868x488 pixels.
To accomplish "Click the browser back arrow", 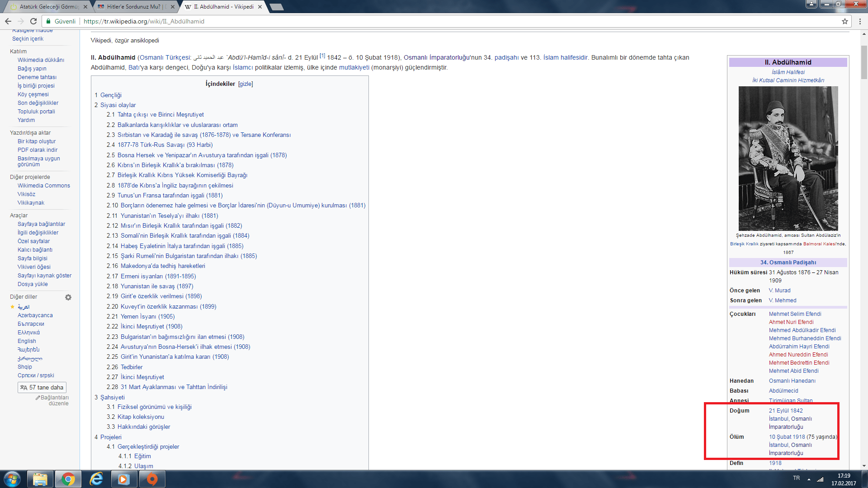I will (x=8, y=21).
